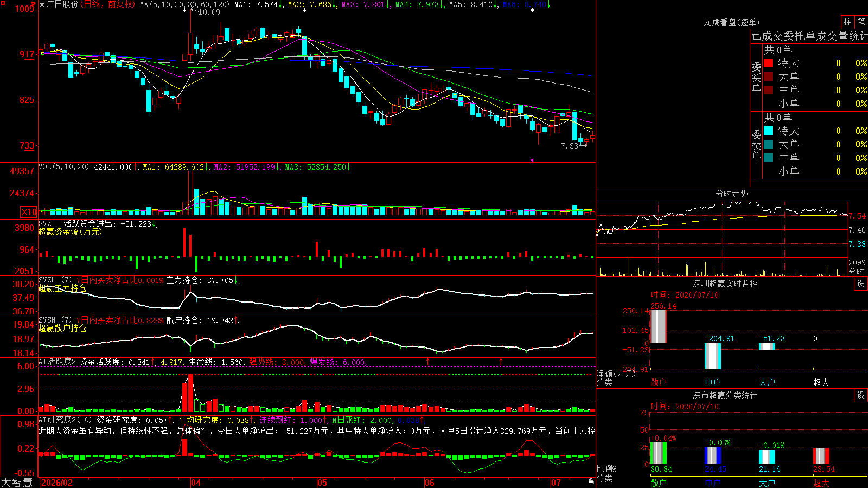Click the 大智慧 logo label
The image size is (868, 488).
pos(17,482)
